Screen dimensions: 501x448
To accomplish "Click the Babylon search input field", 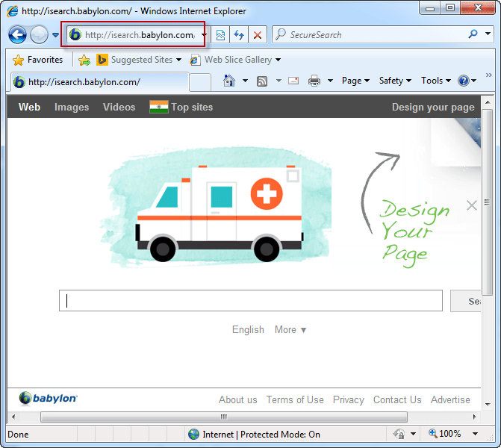I will (x=251, y=301).
